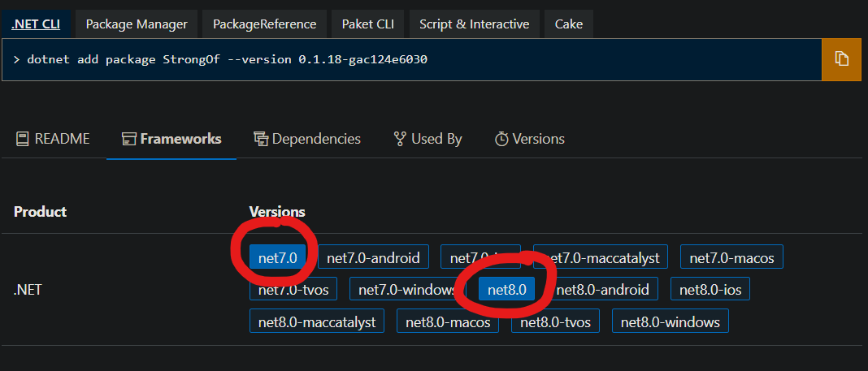Select the PackageReference tab

[x=265, y=24]
